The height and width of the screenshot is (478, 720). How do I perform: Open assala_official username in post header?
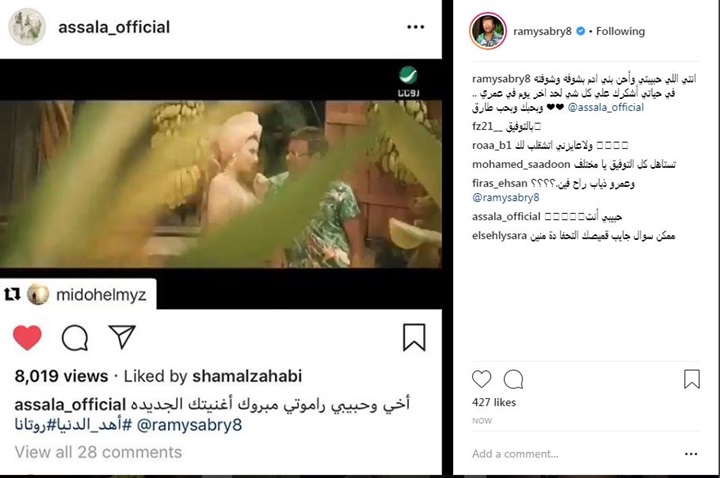(114, 27)
